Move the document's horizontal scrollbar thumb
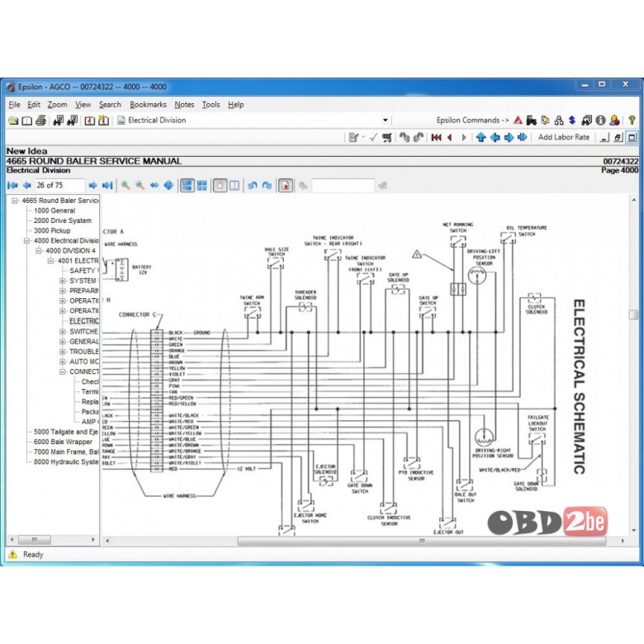 (422, 541)
